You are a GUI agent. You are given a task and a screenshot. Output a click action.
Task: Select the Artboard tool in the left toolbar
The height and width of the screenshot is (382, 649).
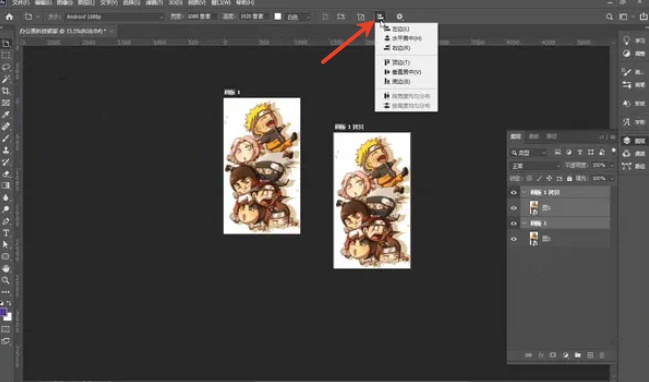click(6, 43)
